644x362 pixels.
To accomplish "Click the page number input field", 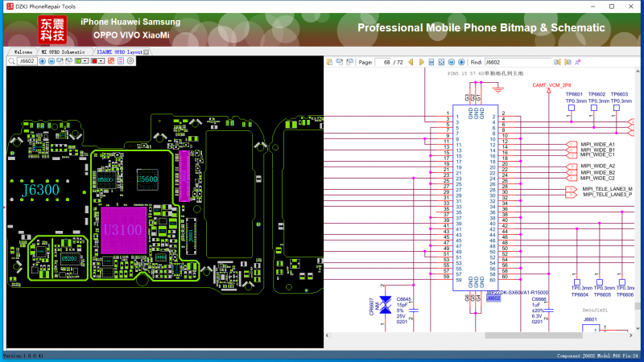I will [x=384, y=62].
